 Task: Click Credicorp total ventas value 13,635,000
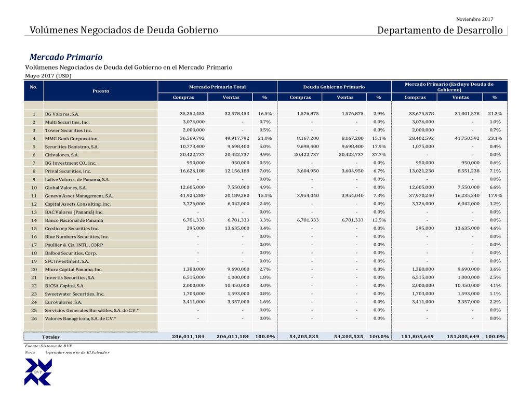click(237, 228)
